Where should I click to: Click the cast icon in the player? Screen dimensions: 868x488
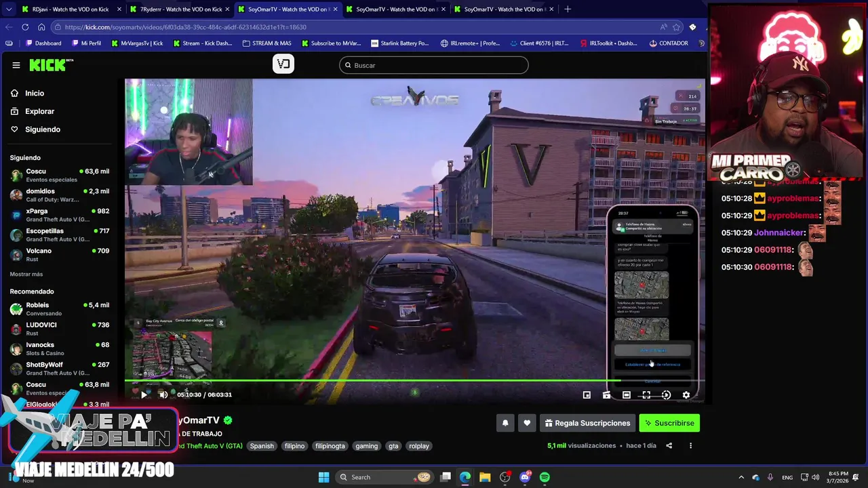[x=606, y=395]
